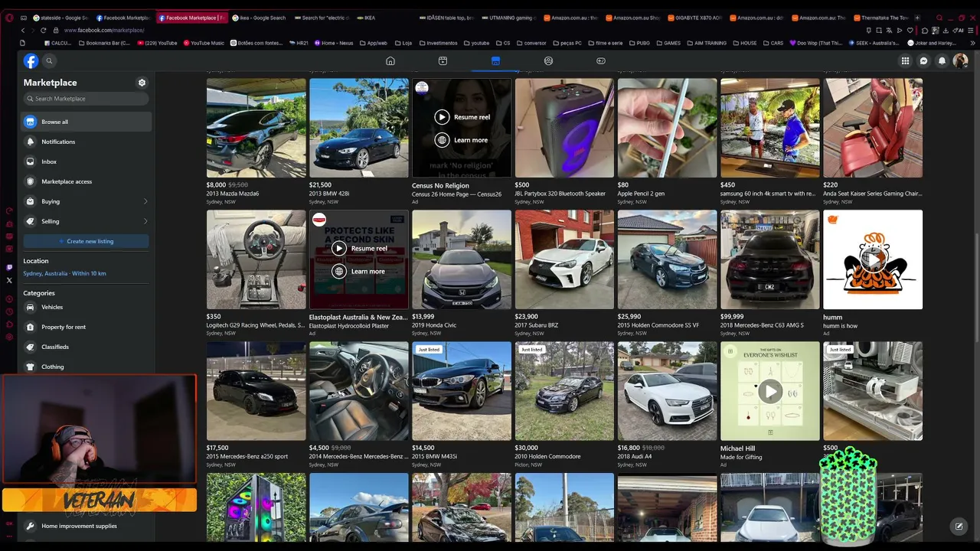Click the browser address bar URL
The image size is (980, 551).
[104, 31]
